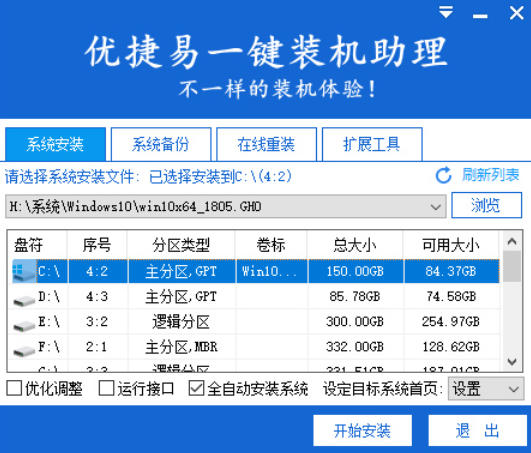This screenshot has height=453, width=531.
Task: Click the 4:2 sequence cell in C:\ row
Action: (x=97, y=271)
